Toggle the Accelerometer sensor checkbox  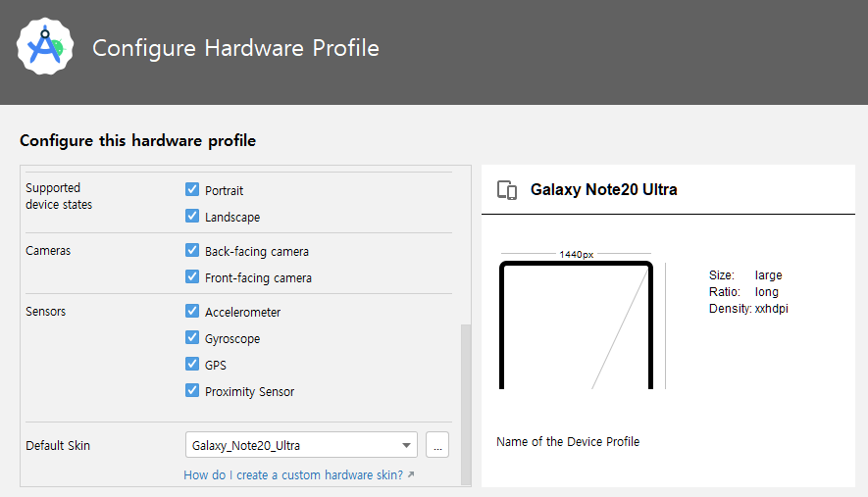[192, 311]
